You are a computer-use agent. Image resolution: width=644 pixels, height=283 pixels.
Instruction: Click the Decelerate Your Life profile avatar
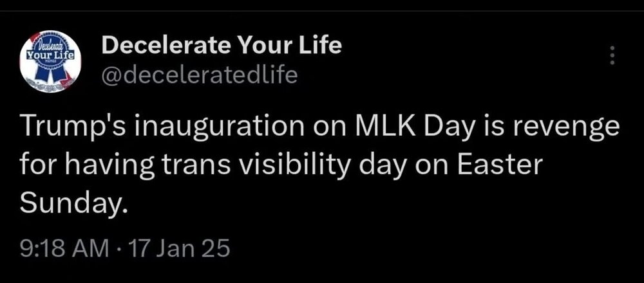coord(50,63)
